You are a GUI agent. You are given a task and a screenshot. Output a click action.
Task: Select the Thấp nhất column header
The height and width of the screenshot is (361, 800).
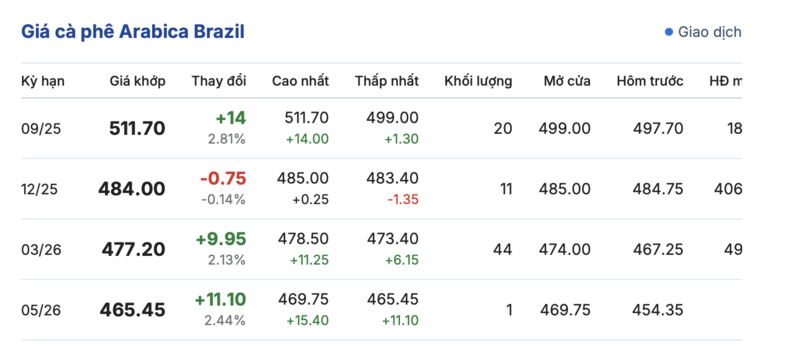point(387,81)
